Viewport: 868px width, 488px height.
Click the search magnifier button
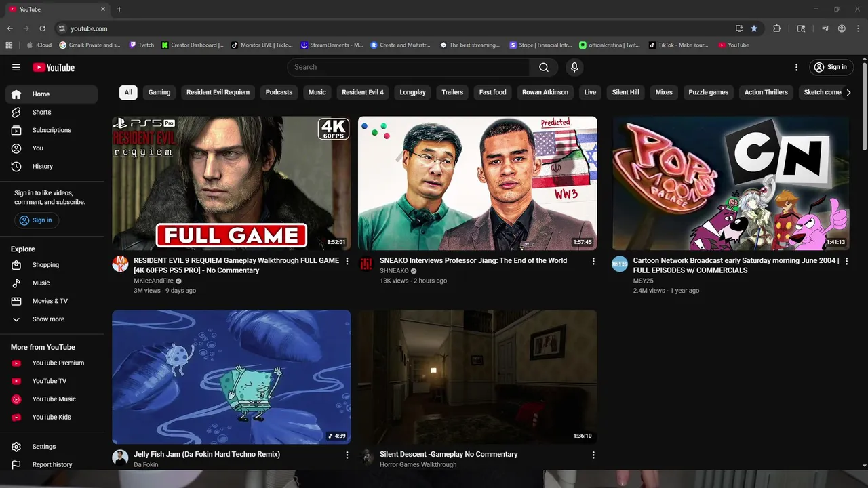coord(544,67)
